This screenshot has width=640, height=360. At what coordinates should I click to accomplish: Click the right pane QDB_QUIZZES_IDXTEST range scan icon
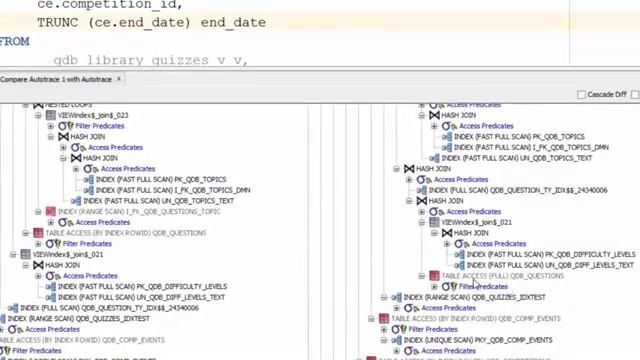coord(396,297)
